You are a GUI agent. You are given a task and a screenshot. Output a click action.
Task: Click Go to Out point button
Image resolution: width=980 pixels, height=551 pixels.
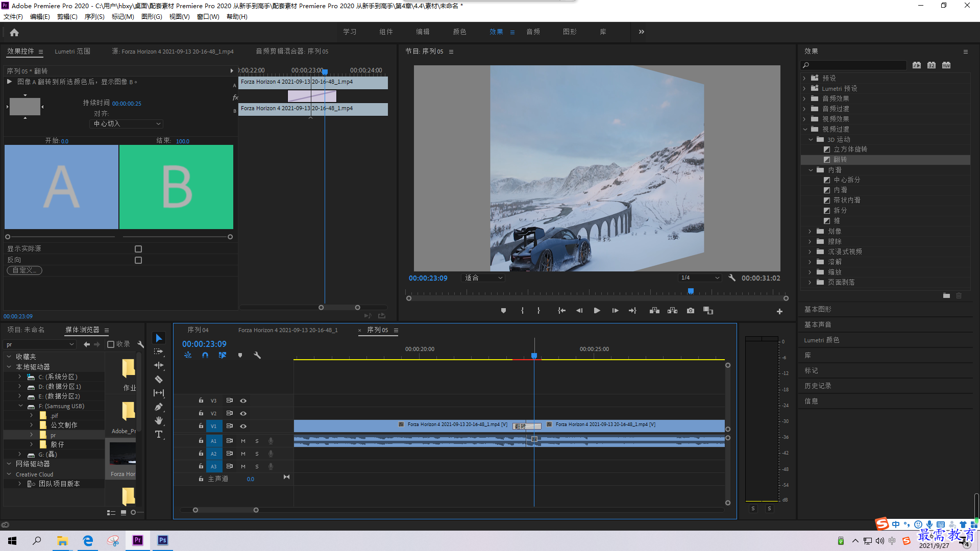pyautogui.click(x=632, y=310)
